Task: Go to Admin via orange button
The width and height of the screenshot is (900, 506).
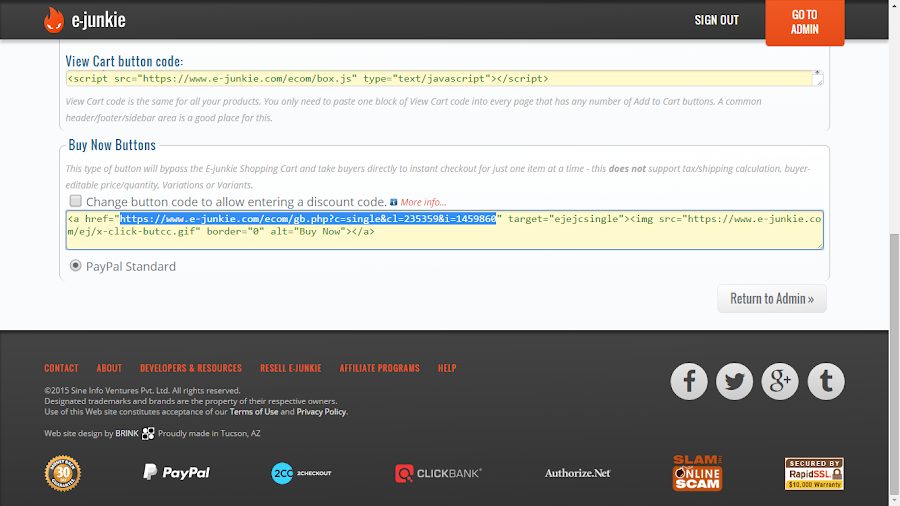Action: (805, 22)
